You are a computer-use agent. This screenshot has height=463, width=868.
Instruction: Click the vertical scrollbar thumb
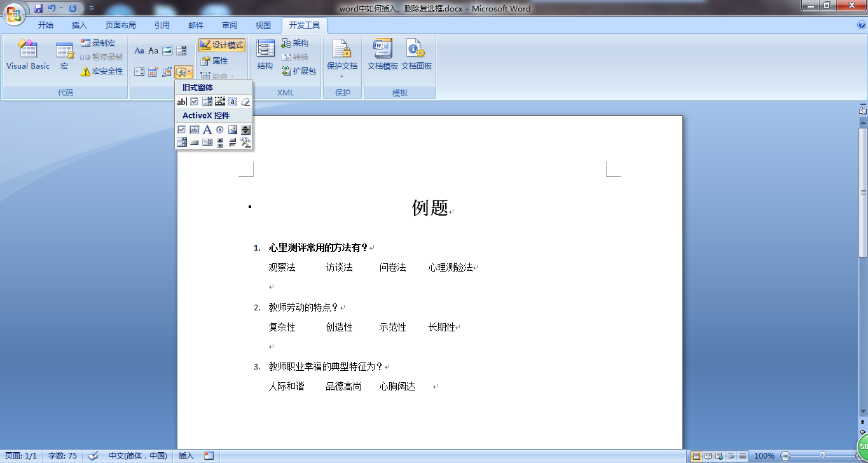[863, 192]
